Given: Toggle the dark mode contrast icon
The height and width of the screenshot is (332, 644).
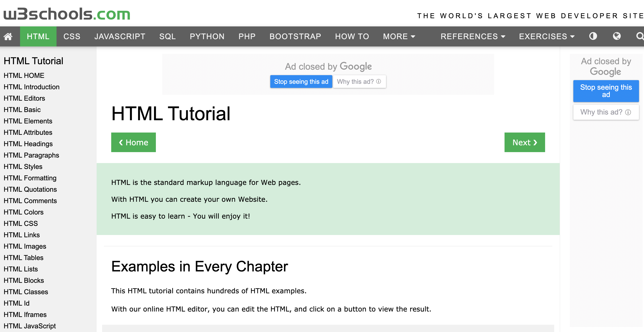Looking at the screenshot, I should [x=593, y=36].
